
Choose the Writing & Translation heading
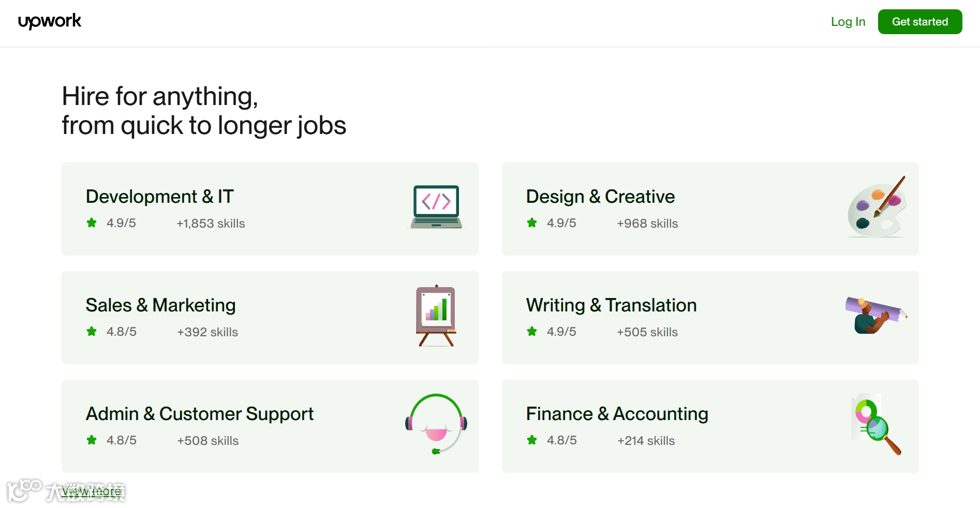tap(611, 305)
